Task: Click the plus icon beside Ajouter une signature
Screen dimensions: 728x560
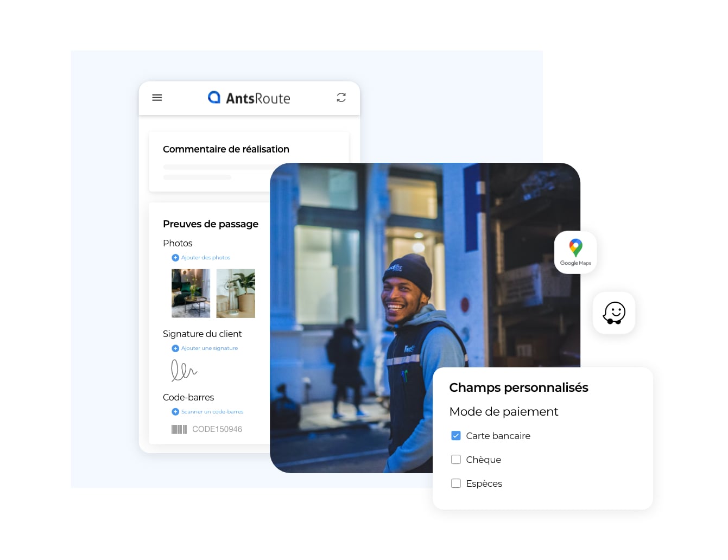Action: point(175,348)
